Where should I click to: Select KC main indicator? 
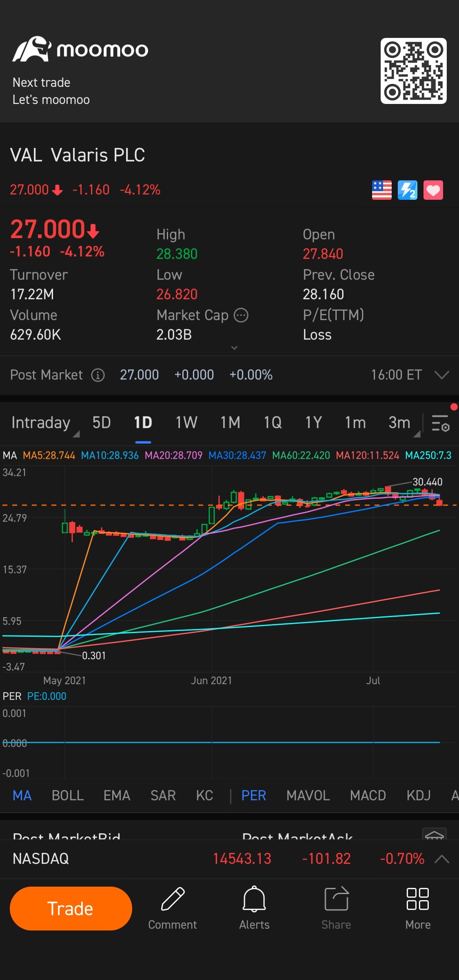tap(204, 795)
